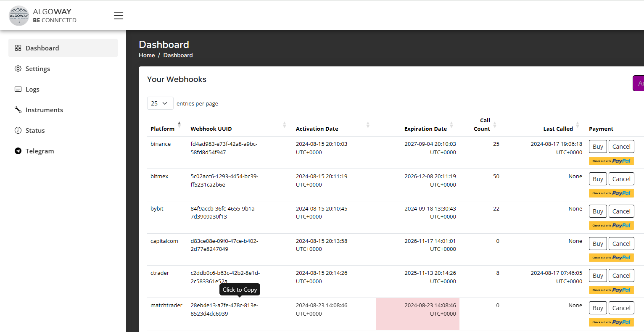Viewport: 644px width, 332px height.
Task: Click the Instruments wrench icon
Action: pos(18,110)
